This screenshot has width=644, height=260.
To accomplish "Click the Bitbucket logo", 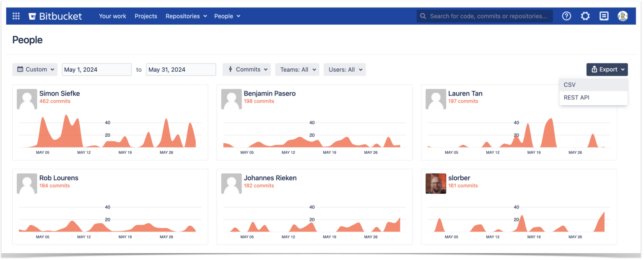I will coord(55,16).
